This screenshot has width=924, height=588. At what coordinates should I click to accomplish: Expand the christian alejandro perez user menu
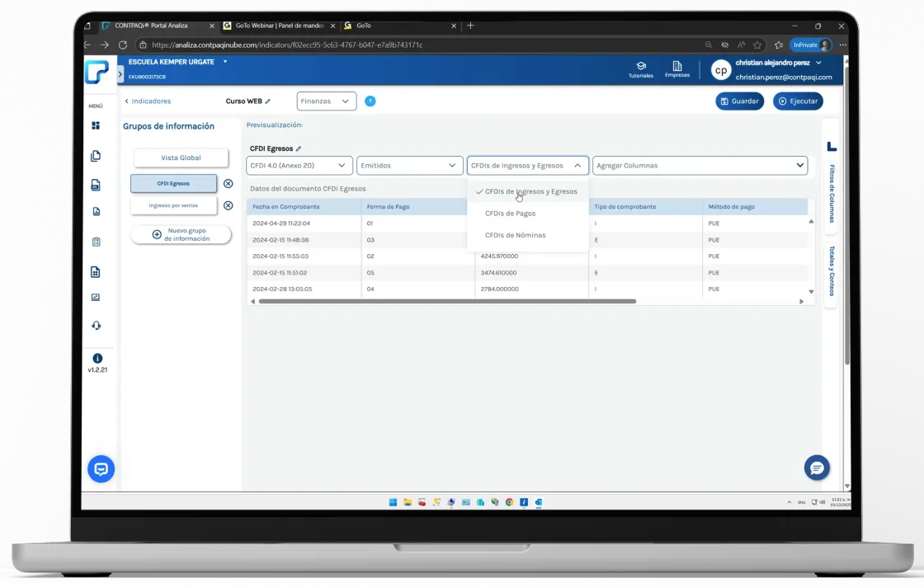[818, 63]
